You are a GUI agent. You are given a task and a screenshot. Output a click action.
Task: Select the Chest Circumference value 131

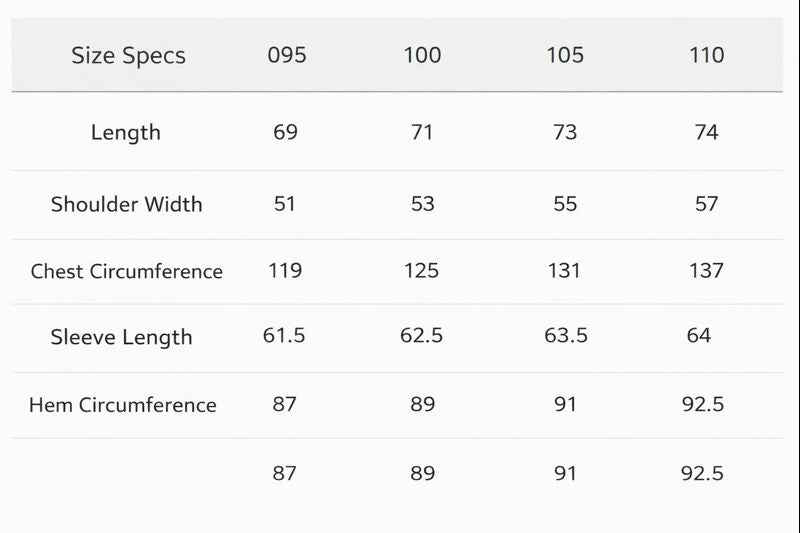pos(565,270)
